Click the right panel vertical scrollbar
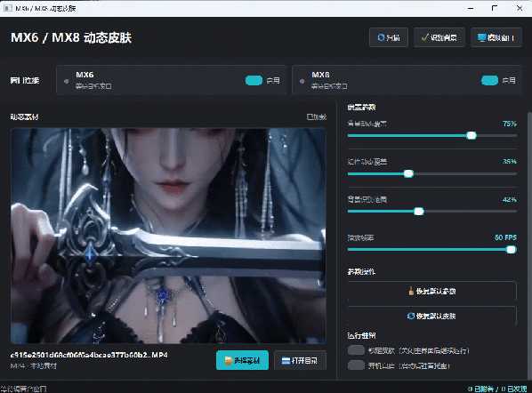Image resolution: width=532 pixels, height=393 pixels. pos(529,245)
